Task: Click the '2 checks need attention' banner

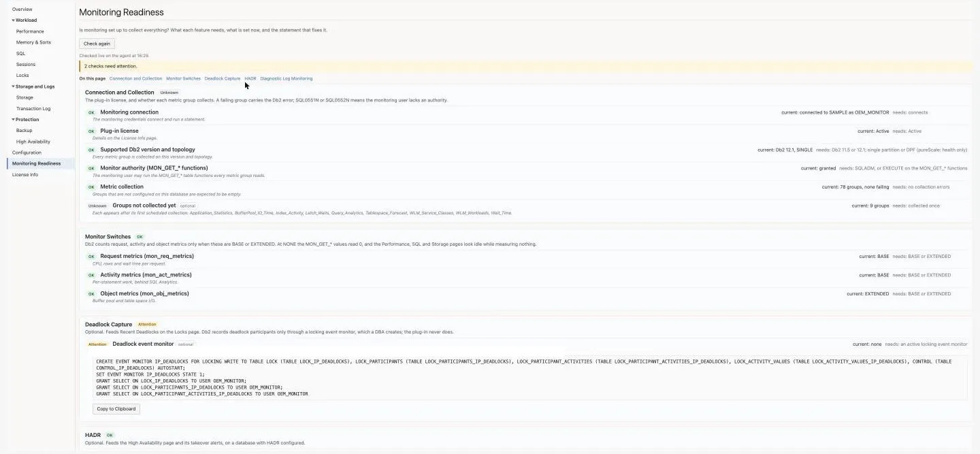Action: (x=527, y=66)
